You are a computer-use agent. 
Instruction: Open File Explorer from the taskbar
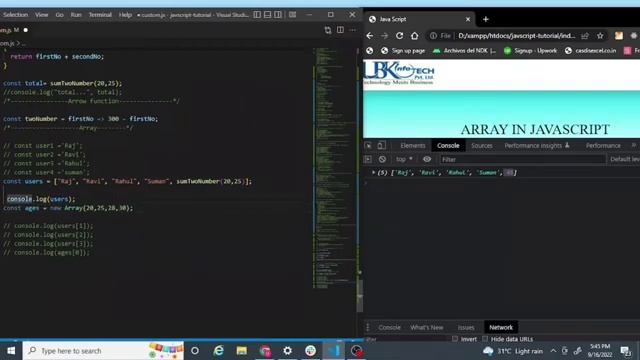pyautogui.click(x=242, y=351)
